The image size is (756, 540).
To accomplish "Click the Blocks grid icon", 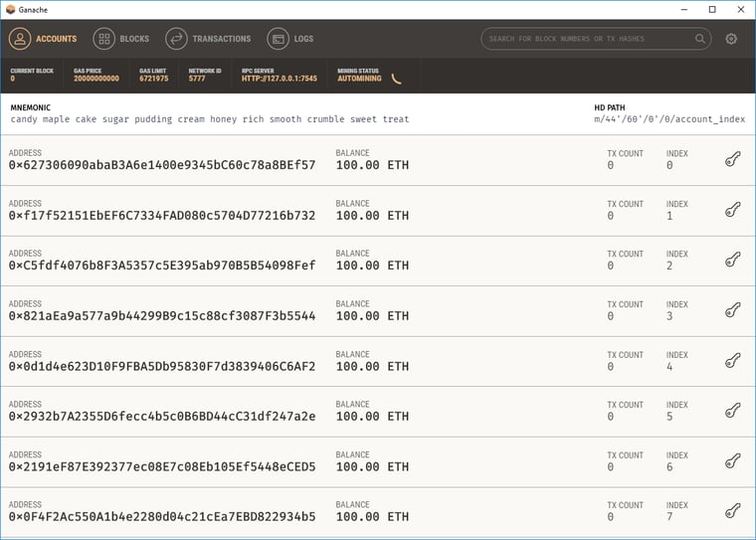I will click(104, 39).
